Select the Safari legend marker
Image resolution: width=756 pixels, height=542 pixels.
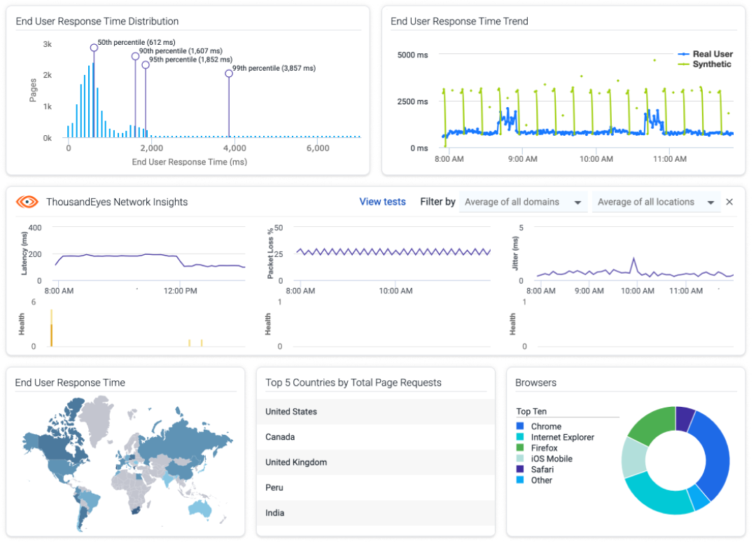(x=519, y=469)
